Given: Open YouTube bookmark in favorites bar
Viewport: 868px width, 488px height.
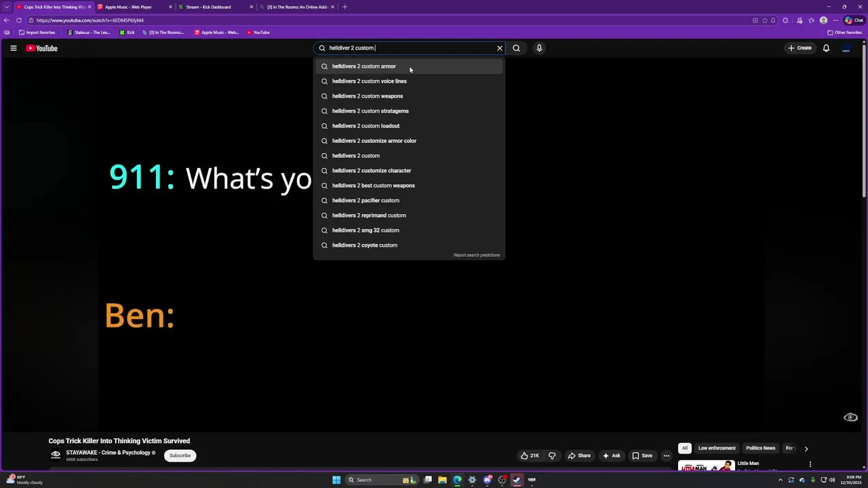Looking at the screenshot, I should pyautogui.click(x=258, y=33).
